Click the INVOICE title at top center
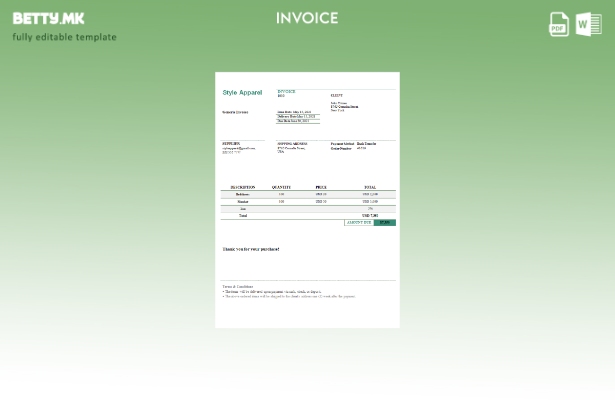 [x=307, y=18]
